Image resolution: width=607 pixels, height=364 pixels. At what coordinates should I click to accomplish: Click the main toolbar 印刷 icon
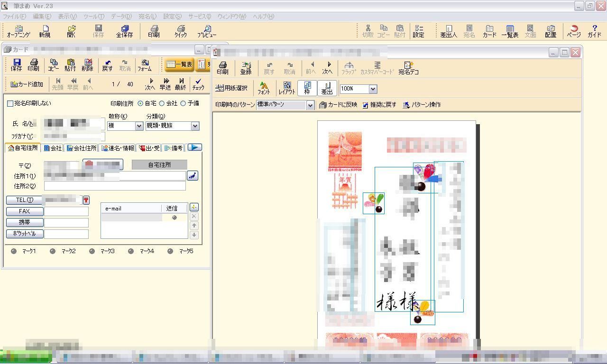154,31
